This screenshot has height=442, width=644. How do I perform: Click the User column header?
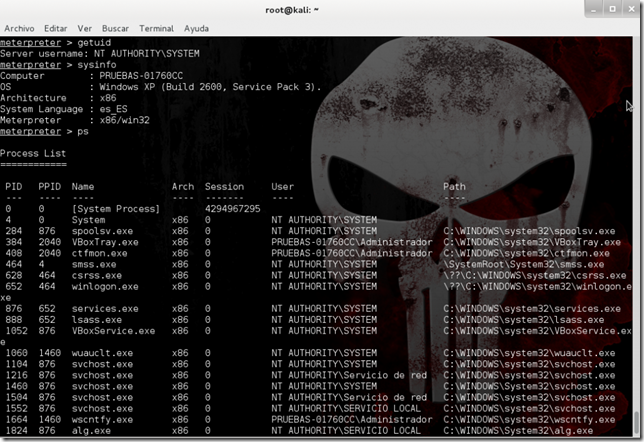(283, 187)
